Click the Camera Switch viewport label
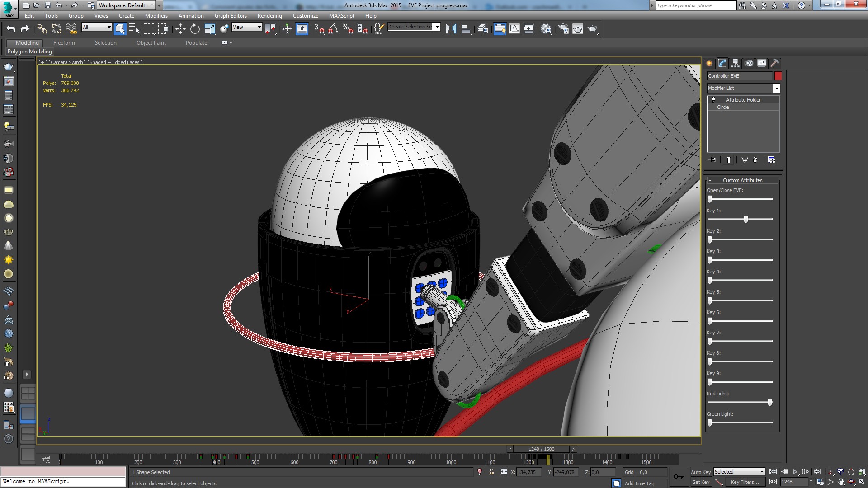868x488 pixels. (x=67, y=62)
